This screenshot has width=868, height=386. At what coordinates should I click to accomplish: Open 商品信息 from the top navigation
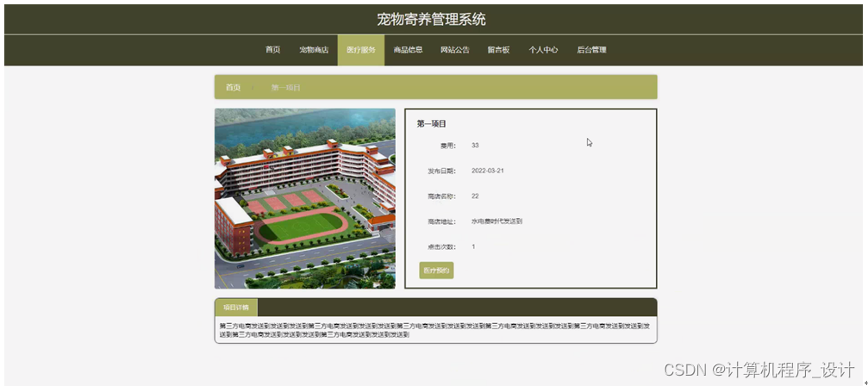point(408,50)
